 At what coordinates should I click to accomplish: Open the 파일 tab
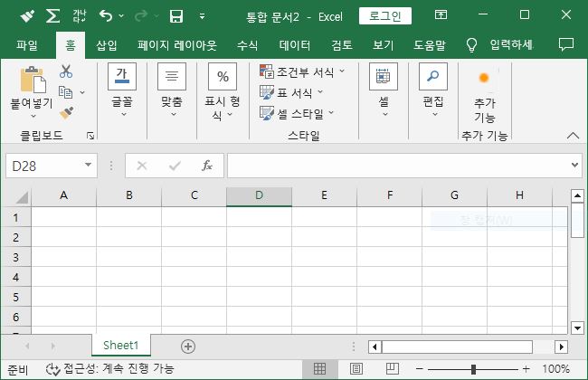click(26, 45)
